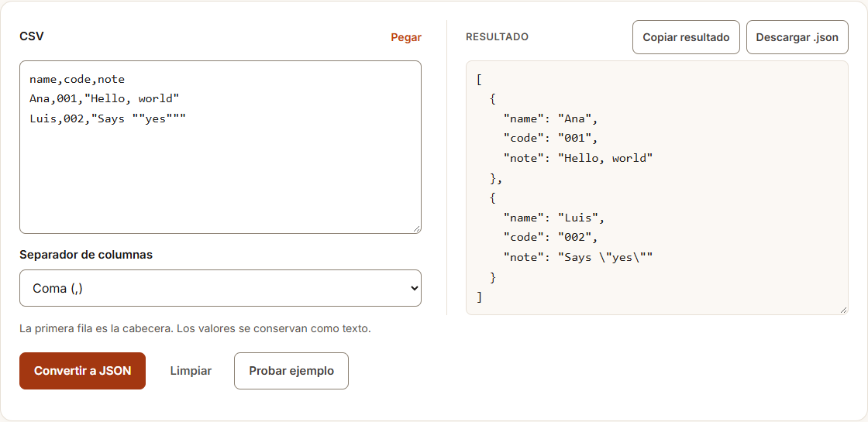Click the "code": "002" line in result

pos(551,237)
